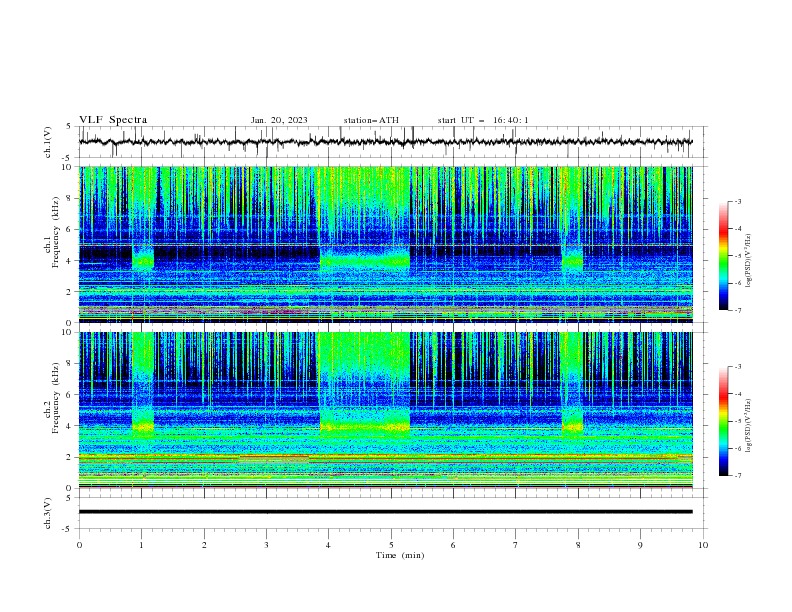792x612 pixels.
Task: Select the ch.2 colorbar "log(PSD)(V²/Hz)" label
Action: pos(748,425)
